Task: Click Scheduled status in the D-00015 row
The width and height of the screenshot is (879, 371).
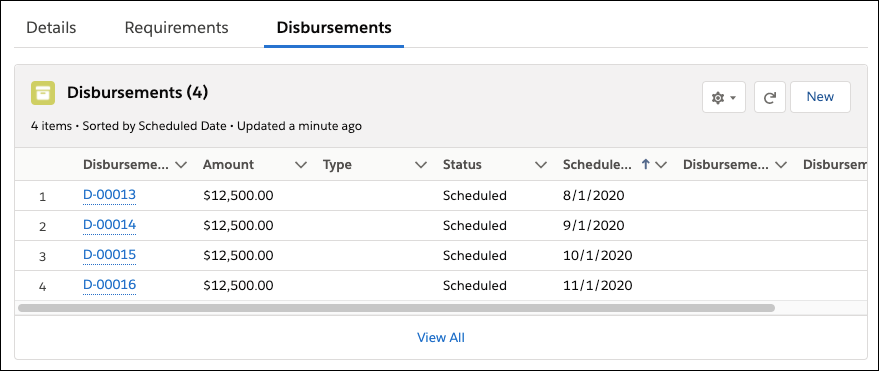Action: (475, 256)
